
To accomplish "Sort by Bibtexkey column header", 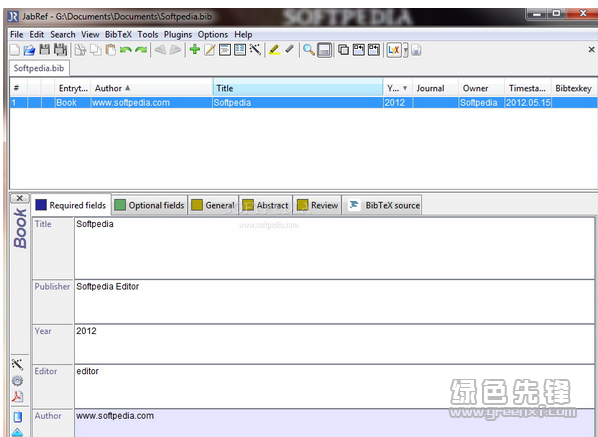I will [574, 88].
